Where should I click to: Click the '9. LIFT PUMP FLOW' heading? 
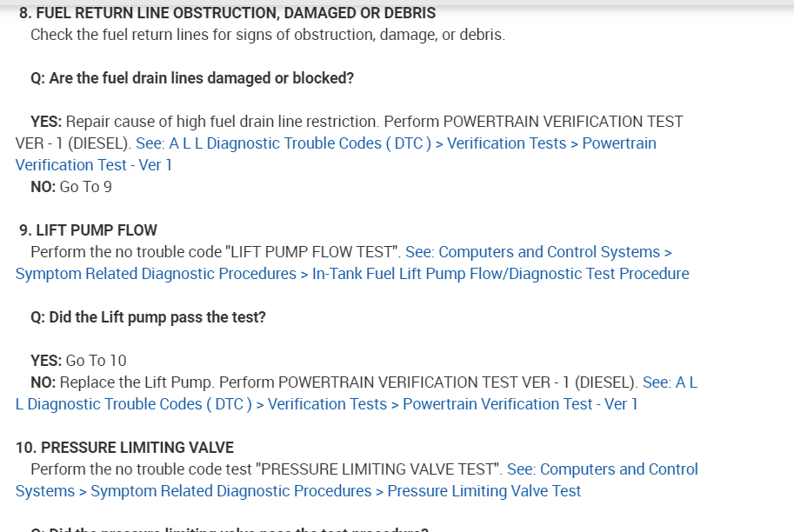tap(88, 230)
